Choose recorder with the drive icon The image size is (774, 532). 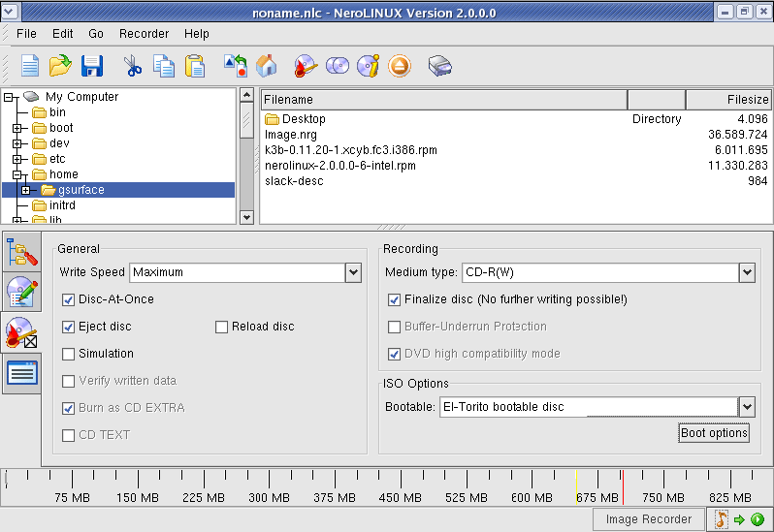[x=439, y=66]
